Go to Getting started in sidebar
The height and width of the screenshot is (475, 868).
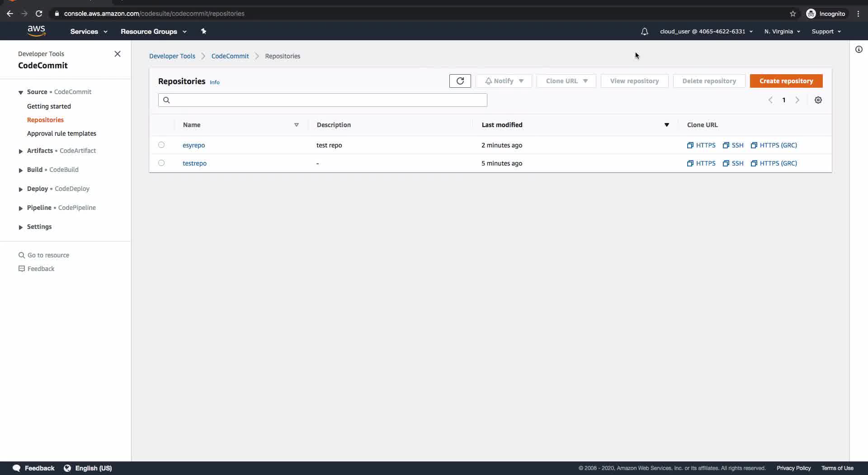[49, 106]
